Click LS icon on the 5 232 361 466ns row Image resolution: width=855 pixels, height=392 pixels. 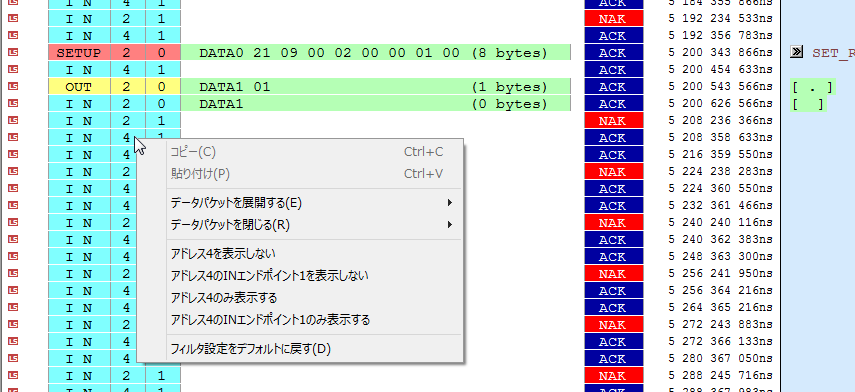tap(13, 206)
